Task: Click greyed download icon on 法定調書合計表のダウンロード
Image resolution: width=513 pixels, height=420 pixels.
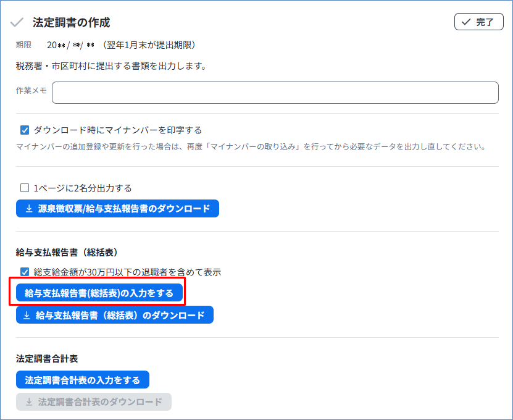Action: click(28, 402)
